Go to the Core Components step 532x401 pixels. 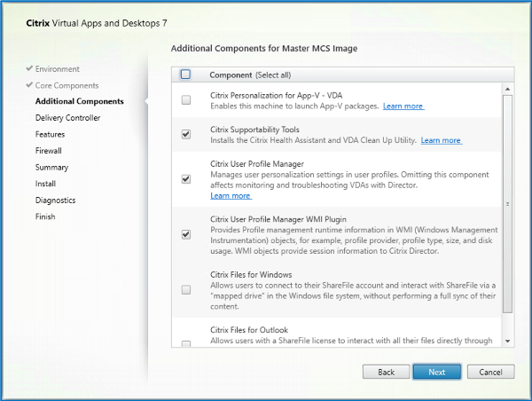tap(68, 85)
